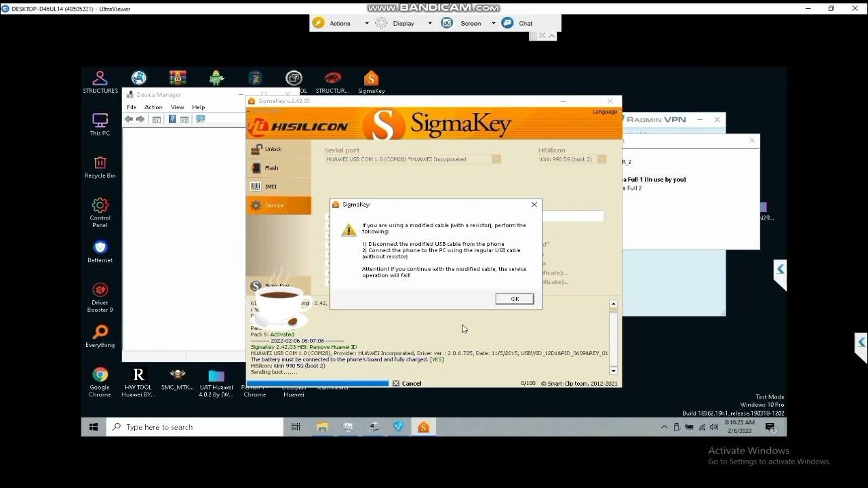Open Task View on the taskbar
Screen dimensions: 868x488
pyautogui.click(x=296, y=427)
